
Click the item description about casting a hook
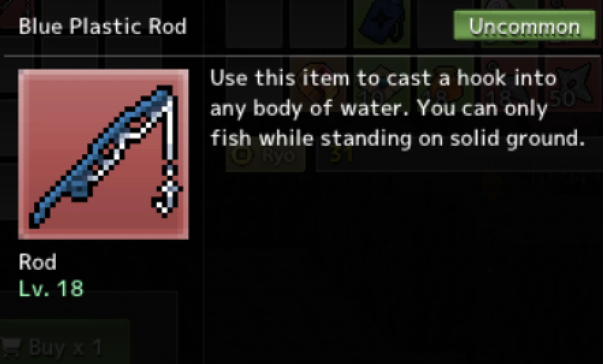click(x=397, y=108)
